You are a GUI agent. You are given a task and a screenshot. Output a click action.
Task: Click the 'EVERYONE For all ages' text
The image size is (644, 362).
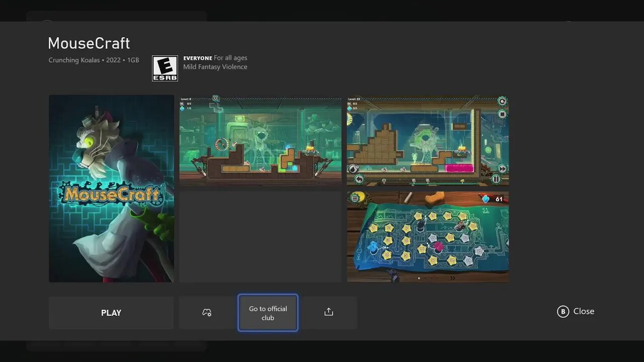pyautogui.click(x=215, y=58)
